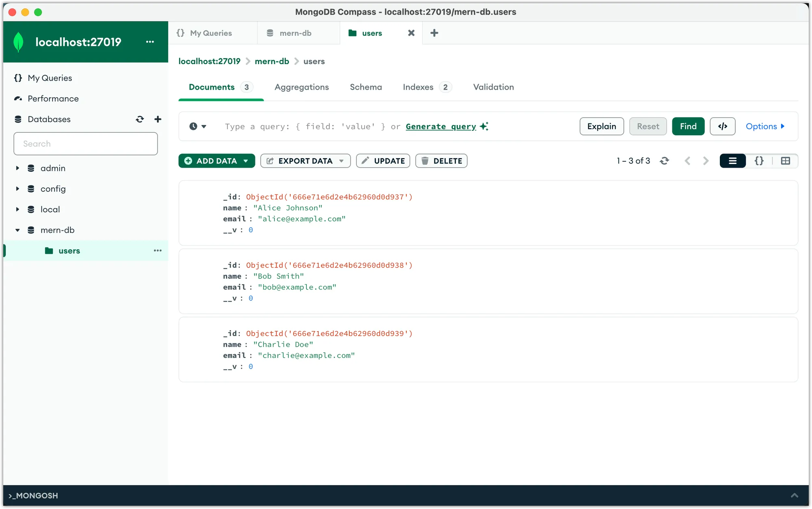Navigate to localhost:27019 breadcrumb
Viewport: 812px width, 509px height.
coord(209,61)
